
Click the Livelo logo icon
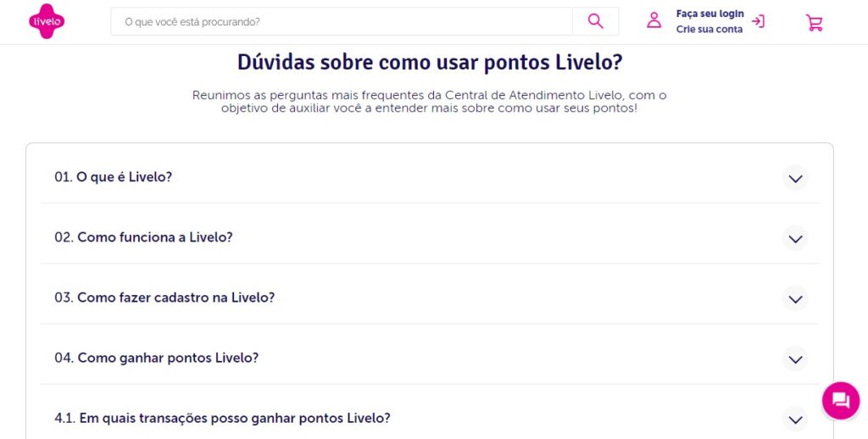point(46,21)
